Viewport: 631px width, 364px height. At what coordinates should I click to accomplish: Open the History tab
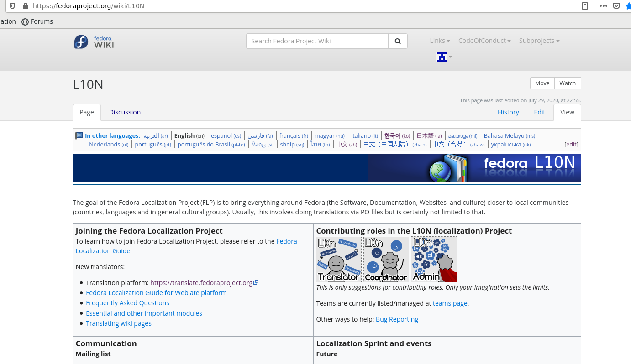(508, 112)
